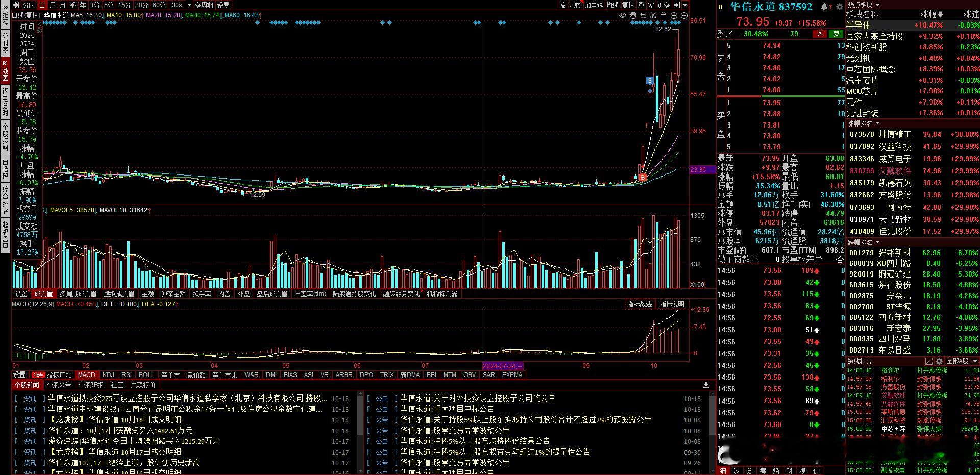980x475 pixels.
Task: Toggle the 均线 moving average display
Action: click(x=612, y=5)
